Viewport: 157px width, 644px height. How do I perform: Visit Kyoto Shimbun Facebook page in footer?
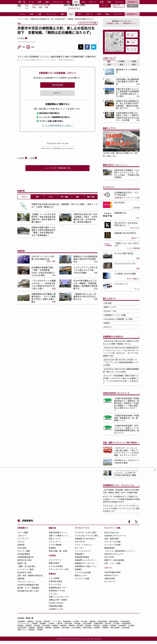(129, 522)
